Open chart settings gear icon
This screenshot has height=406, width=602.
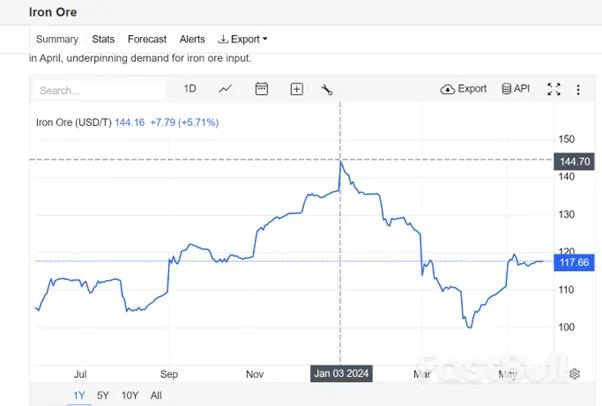(x=575, y=374)
